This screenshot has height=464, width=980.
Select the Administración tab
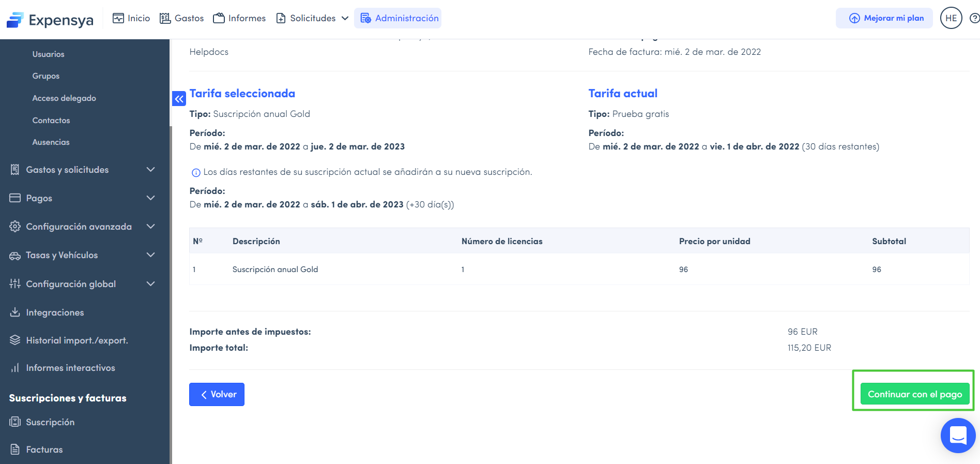398,18
